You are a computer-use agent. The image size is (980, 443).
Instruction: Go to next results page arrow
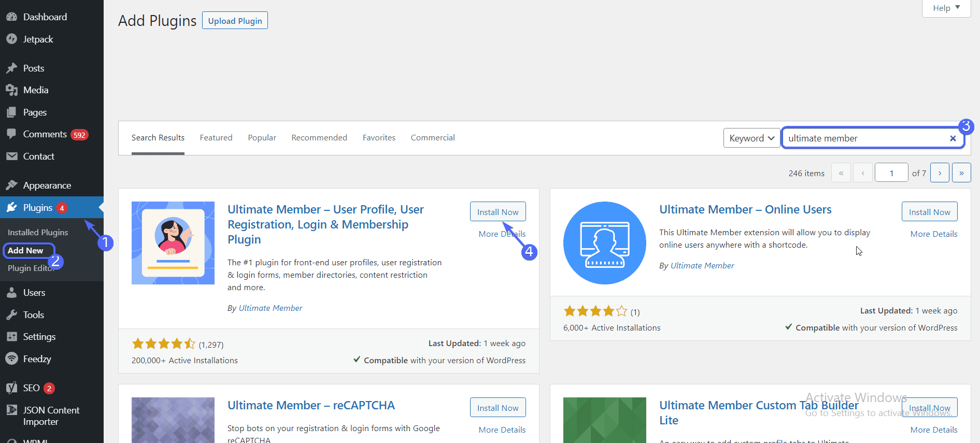(x=940, y=173)
